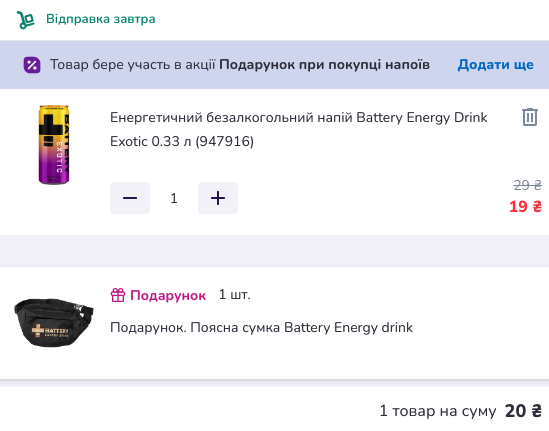
Task: Click the '1 товар на суму' text
Action: [x=438, y=411]
